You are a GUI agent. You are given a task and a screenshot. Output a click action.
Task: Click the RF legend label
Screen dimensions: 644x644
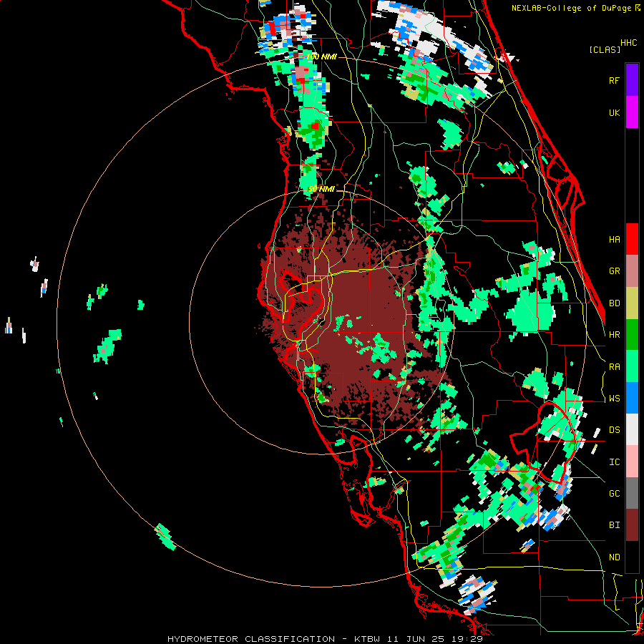point(614,80)
